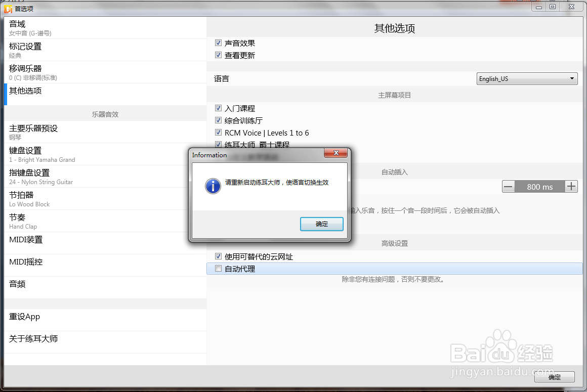Screen dimensions: 587x392
Task: Open the MIDI装置 item
Action: [106, 243]
